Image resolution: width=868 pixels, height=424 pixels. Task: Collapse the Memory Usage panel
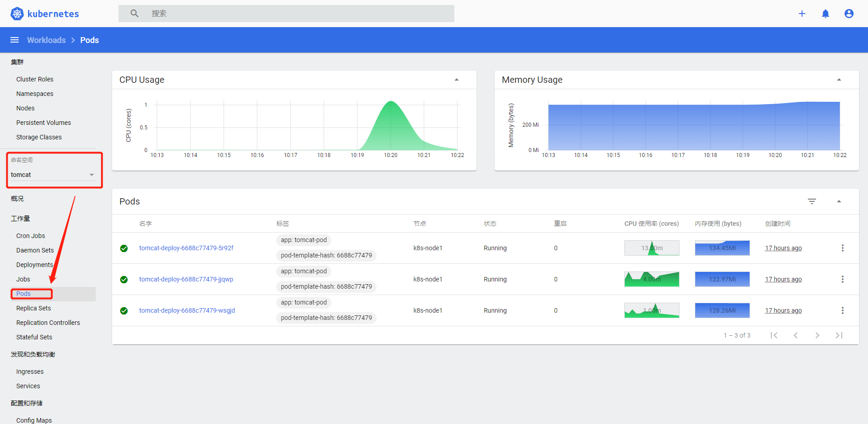840,80
